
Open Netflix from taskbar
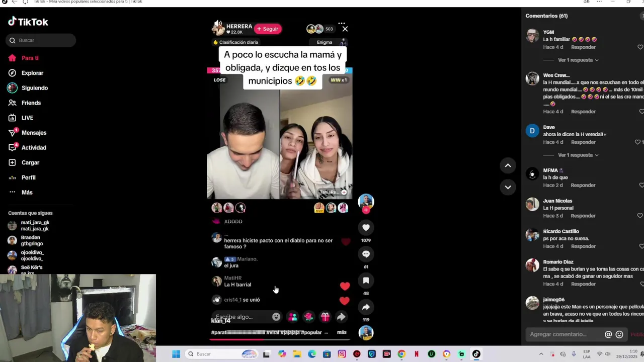coord(417,354)
